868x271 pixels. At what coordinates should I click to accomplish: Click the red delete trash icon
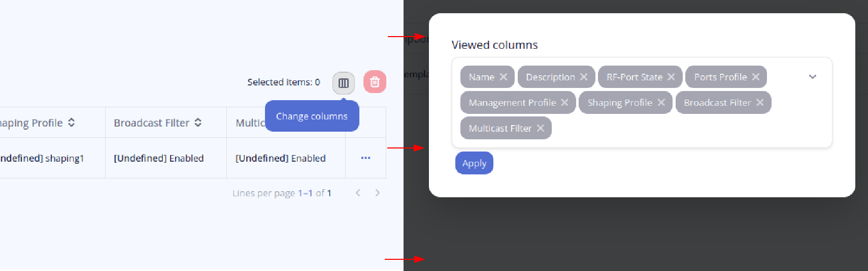tap(375, 82)
